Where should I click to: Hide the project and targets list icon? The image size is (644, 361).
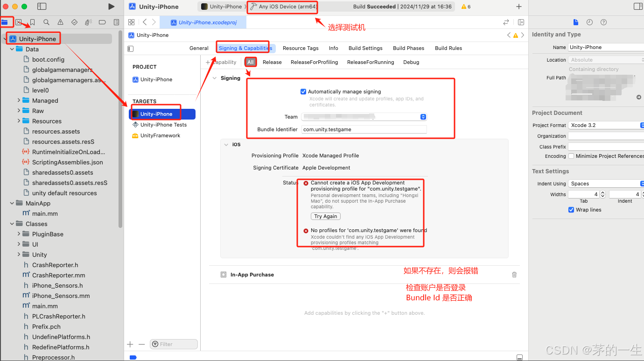131,49
